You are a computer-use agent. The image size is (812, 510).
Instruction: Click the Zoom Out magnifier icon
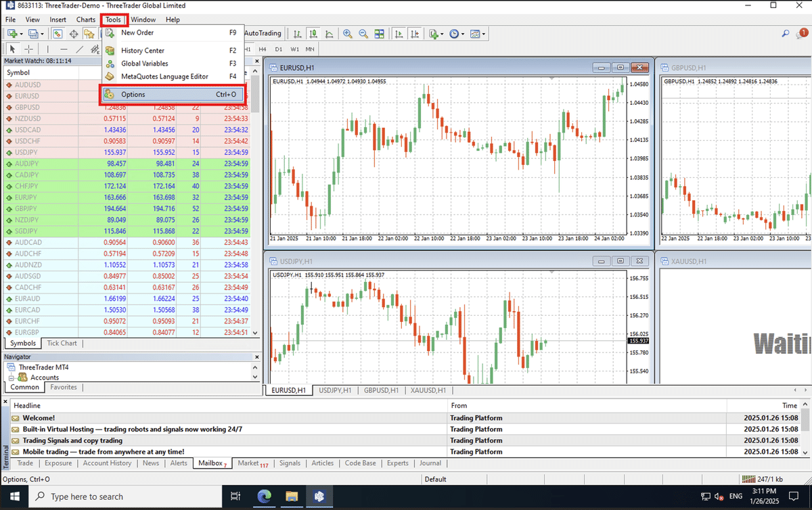[363, 33]
